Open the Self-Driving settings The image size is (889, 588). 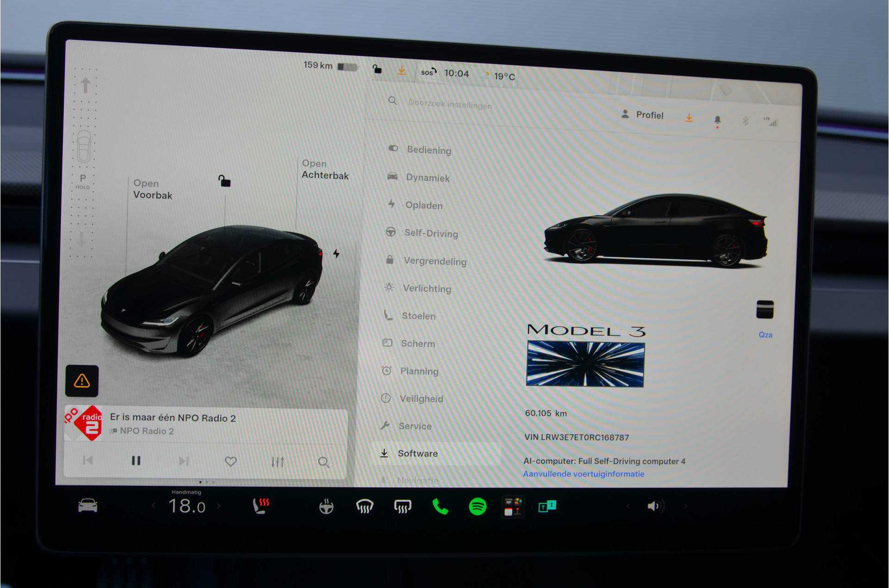[422, 233]
